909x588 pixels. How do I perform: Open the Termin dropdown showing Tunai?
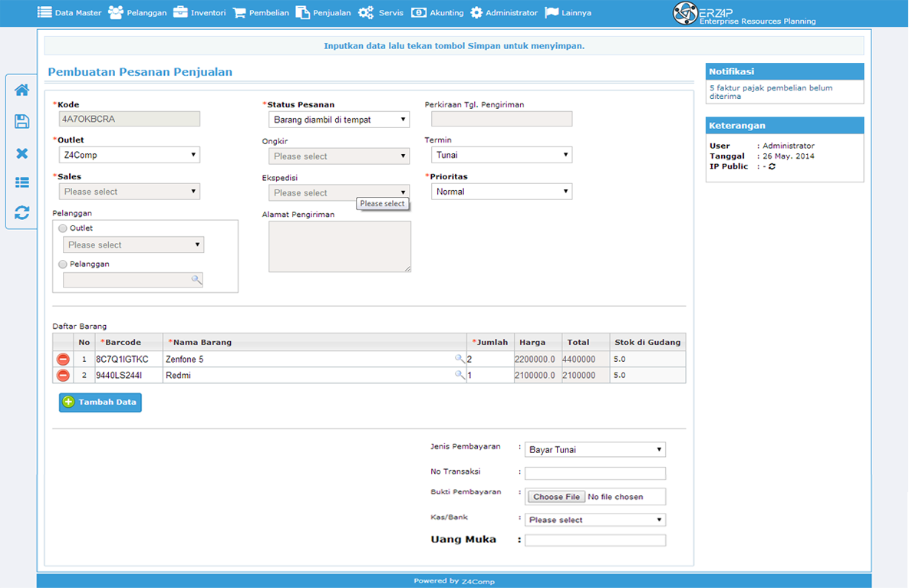[x=502, y=155]
